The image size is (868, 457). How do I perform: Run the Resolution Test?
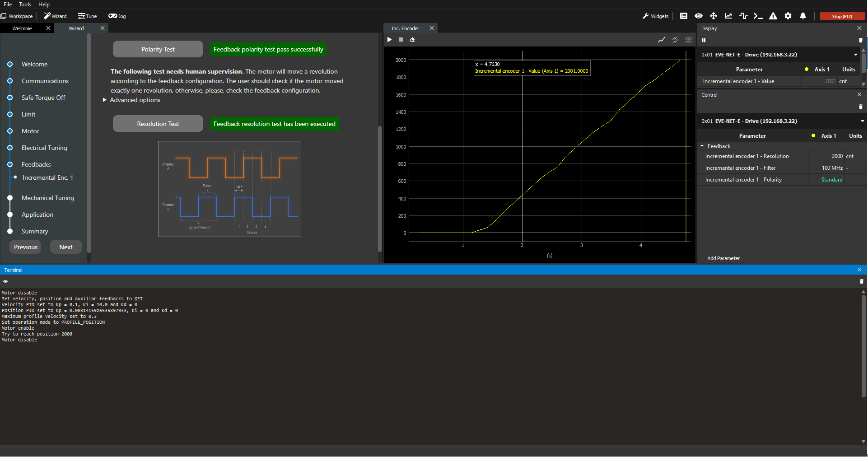tap(158, 124)
